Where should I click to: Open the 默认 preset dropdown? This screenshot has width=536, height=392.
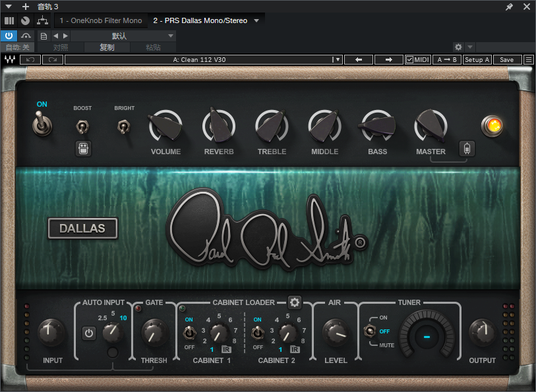(x=123, y=36)
